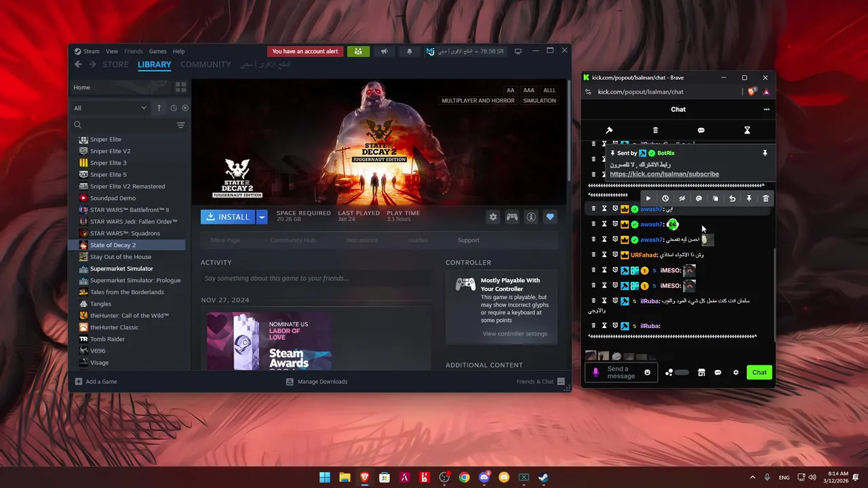The height and width of the screenshot is (488, 868).
Task: Open controller layout icon on game page
Action: (512, 217)
